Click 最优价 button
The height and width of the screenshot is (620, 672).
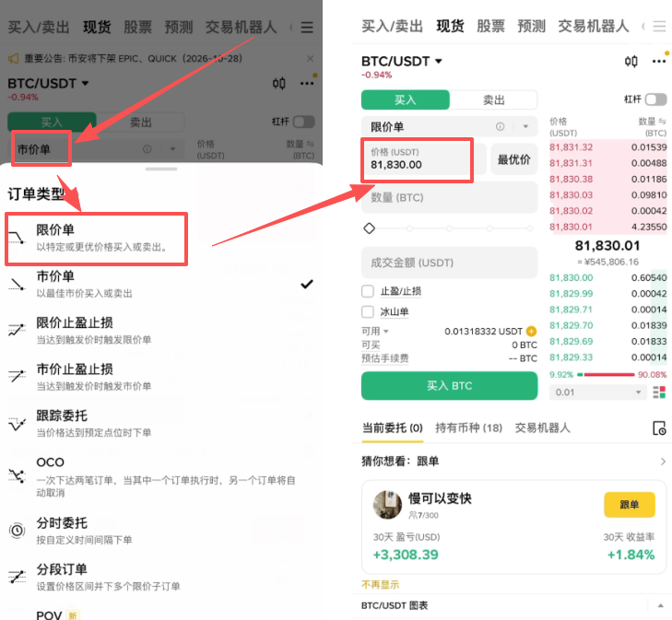pyautogui.click(x=513, y=159)
